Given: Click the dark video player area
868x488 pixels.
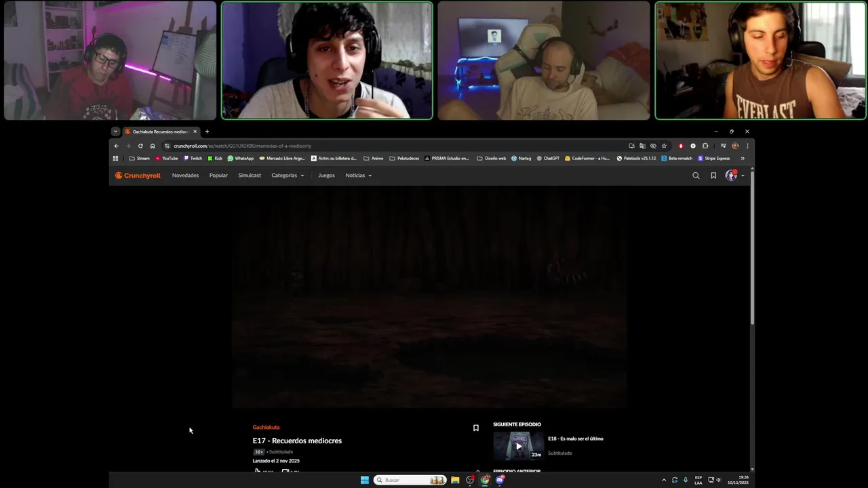Looking at the screenshot, I should tap(430, 297).
